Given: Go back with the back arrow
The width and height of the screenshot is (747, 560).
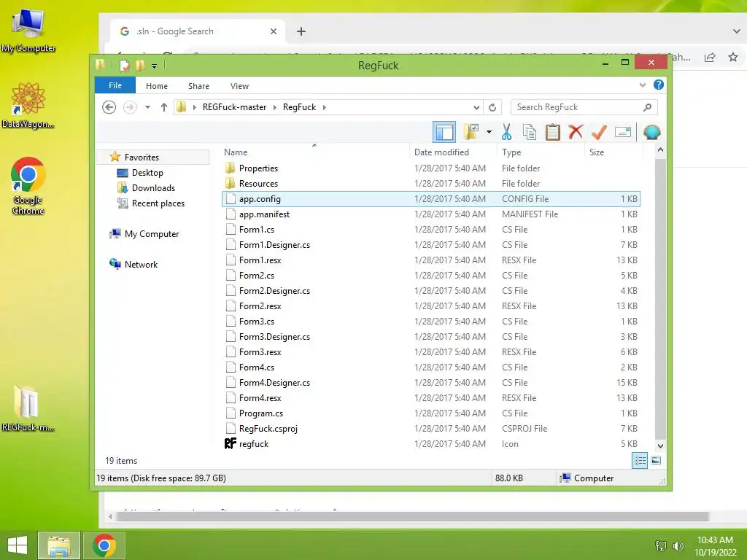Looking at the screenshot, I should (x=109, y=107).
